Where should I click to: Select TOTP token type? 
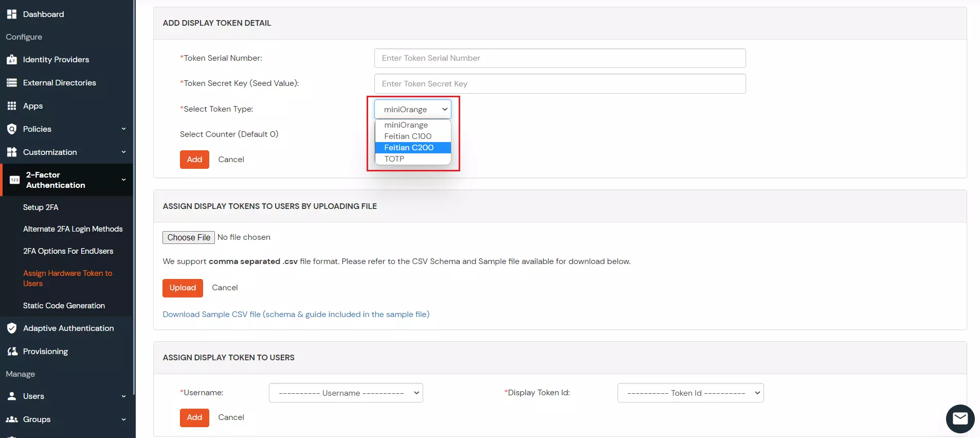(413, 159)
